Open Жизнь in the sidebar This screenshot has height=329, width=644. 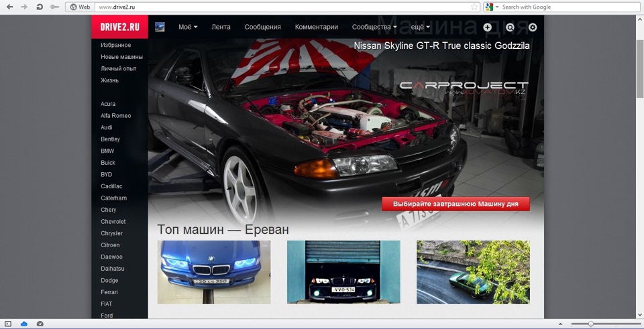point(109,80)
